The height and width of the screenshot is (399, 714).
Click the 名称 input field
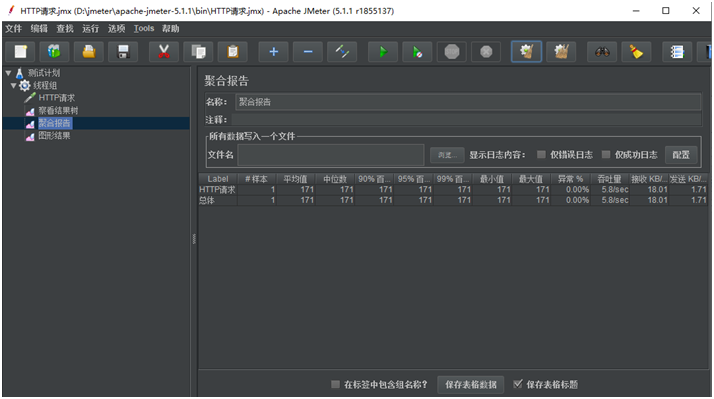click(468, 102)
